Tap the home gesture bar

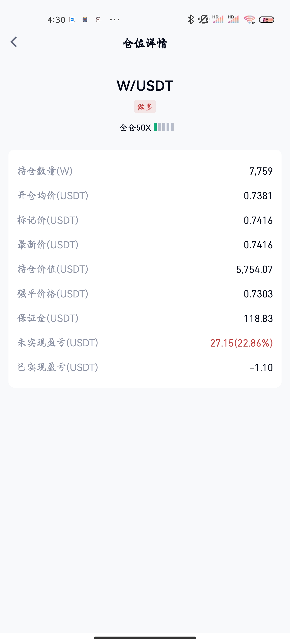145,638
